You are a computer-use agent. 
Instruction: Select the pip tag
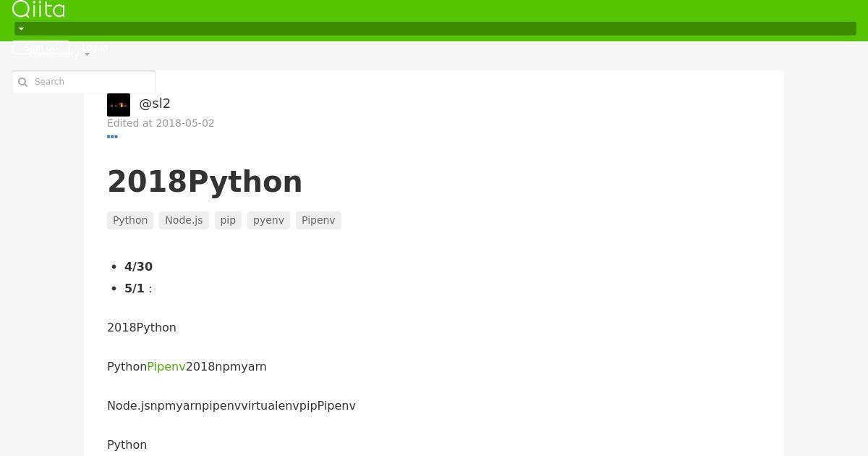tap(228, 220)
